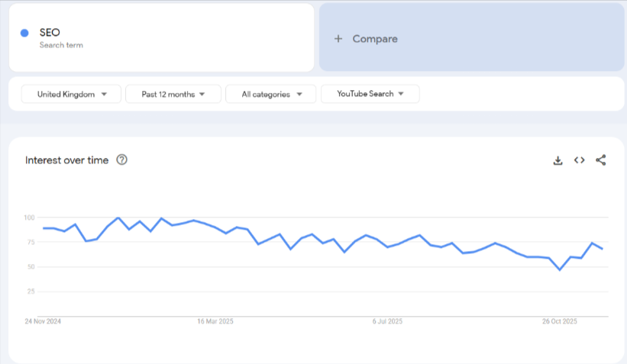Open the YouTube Search source dropdown

point(370,94)
